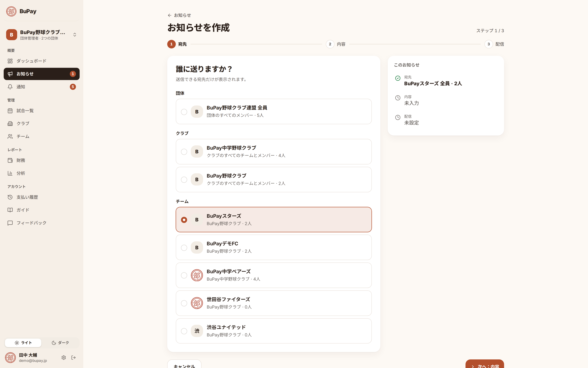Open the 通知 menu item
The width and height of the screenshot is (588, 368).
pos(41,87)
